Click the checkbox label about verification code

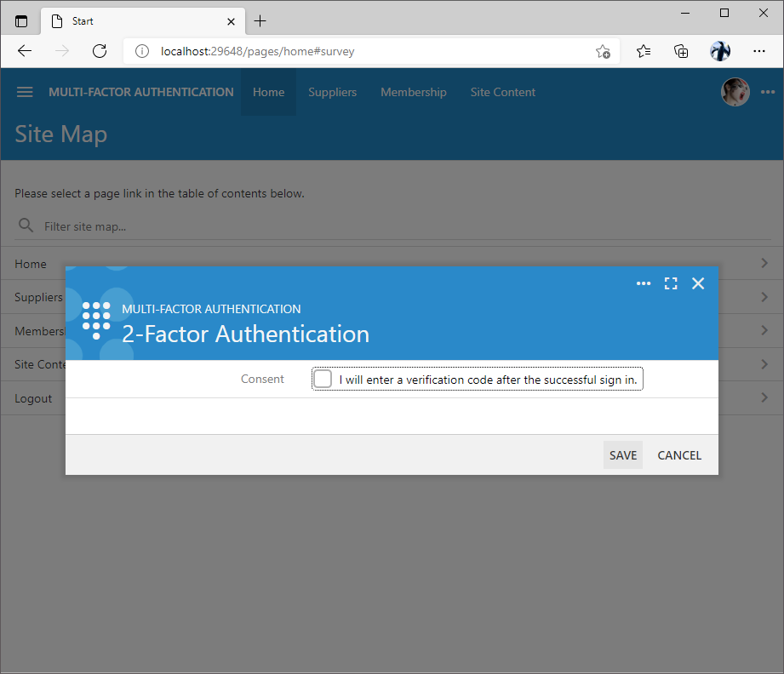tap(488, 380)
